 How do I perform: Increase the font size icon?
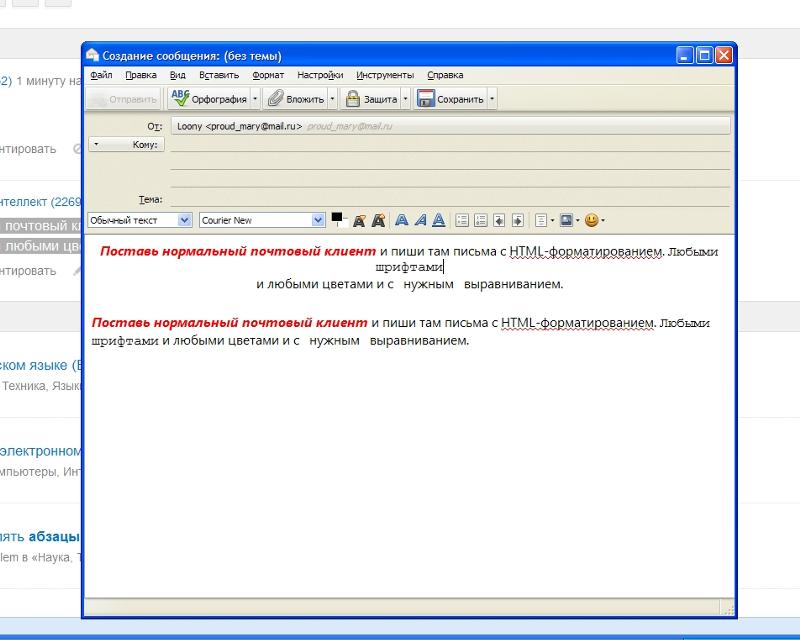coord(378,220)
